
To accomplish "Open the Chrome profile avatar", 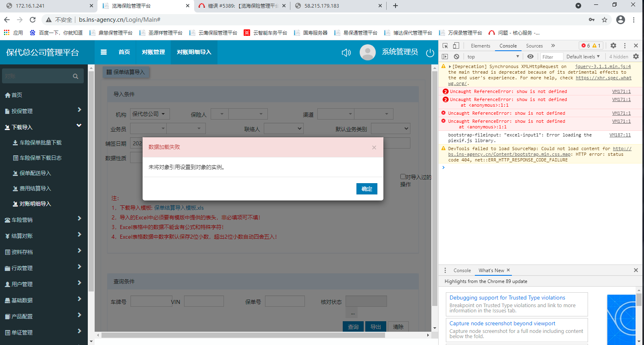I will pyautogui.click(x=621, y=20).
